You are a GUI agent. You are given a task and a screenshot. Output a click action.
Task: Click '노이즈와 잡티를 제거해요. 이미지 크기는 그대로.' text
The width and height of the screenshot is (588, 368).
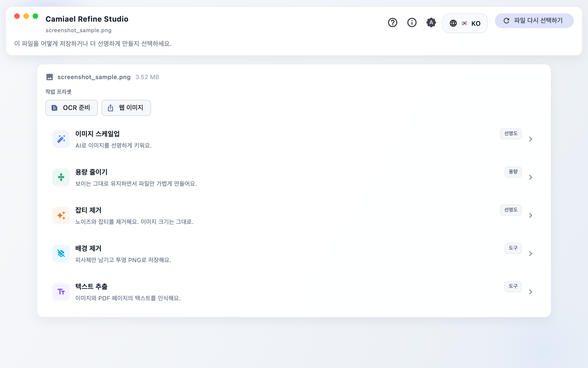(134, 222)
